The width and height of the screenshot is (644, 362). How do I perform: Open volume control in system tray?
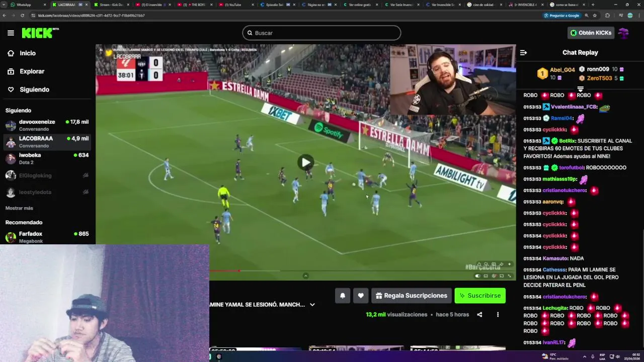pyautogui.click(x=617, y=356)
